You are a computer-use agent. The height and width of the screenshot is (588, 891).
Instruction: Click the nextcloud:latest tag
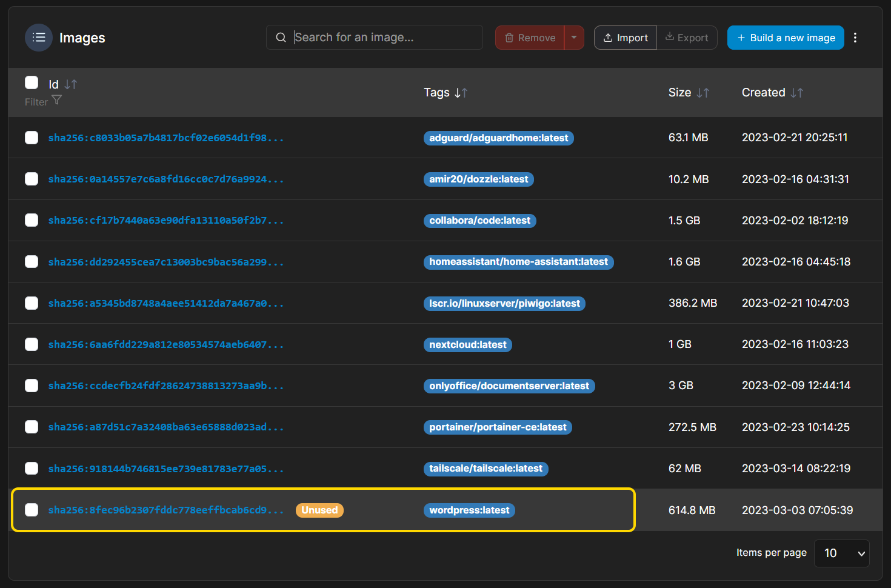click(468, 345)
